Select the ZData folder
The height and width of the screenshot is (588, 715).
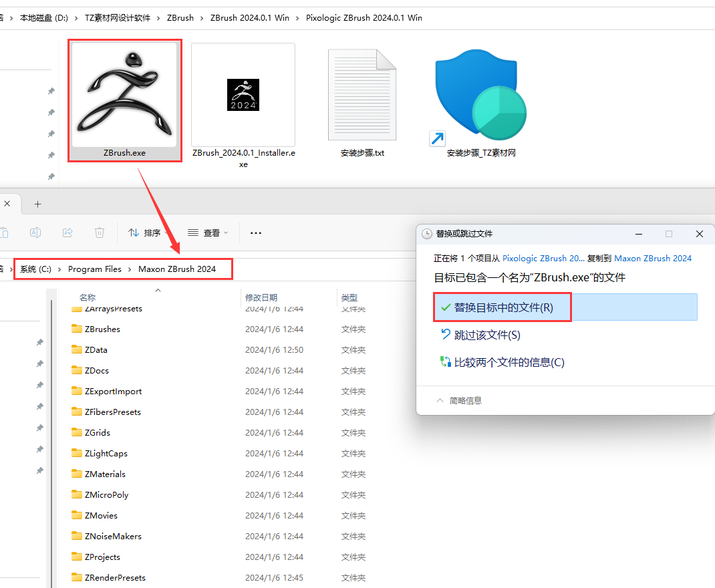click(90, 349)
